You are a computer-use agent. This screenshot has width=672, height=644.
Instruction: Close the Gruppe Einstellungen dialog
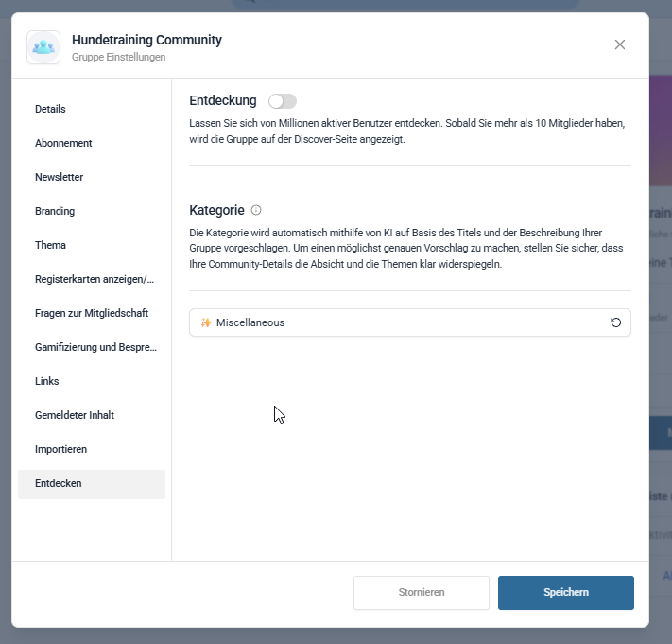tap(620, 44)
